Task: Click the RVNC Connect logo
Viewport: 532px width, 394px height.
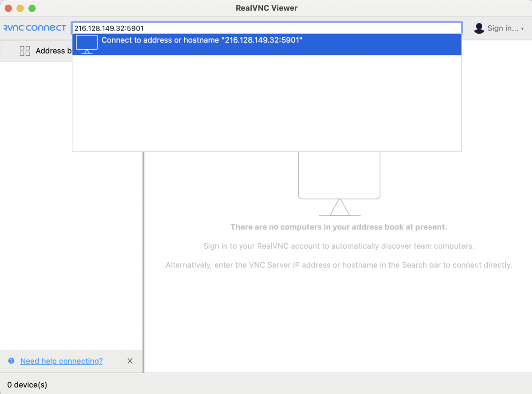Action: (x=35, y=28)
